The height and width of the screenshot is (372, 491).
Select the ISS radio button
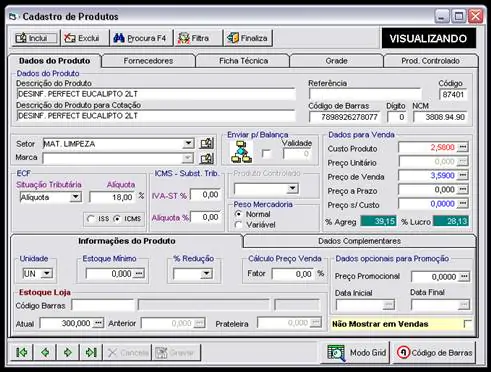(x=90, y=219)
